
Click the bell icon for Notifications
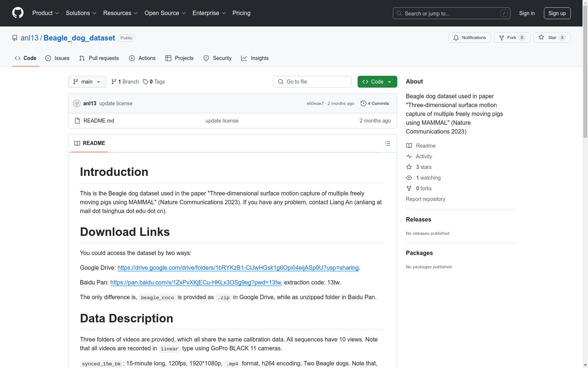pos(456,38)
